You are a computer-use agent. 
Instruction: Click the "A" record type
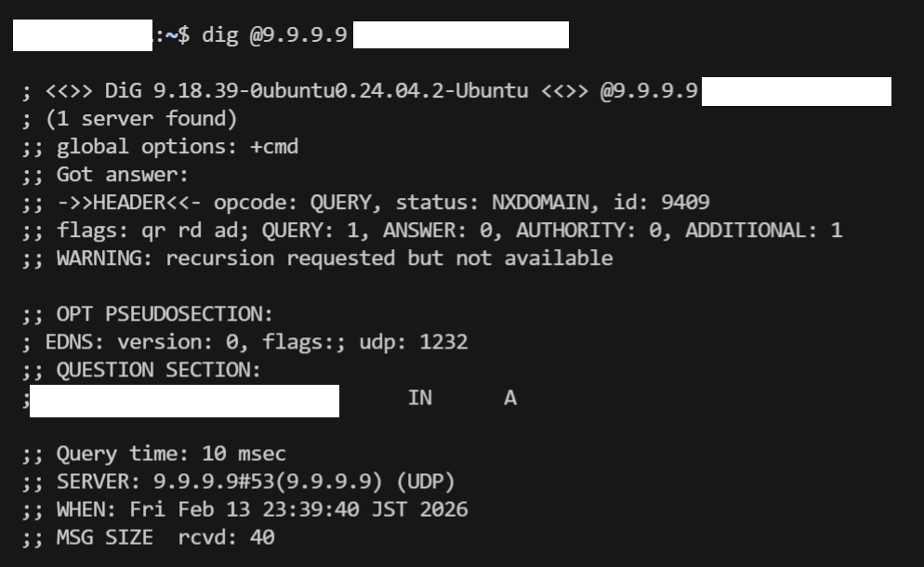[510, 399]
